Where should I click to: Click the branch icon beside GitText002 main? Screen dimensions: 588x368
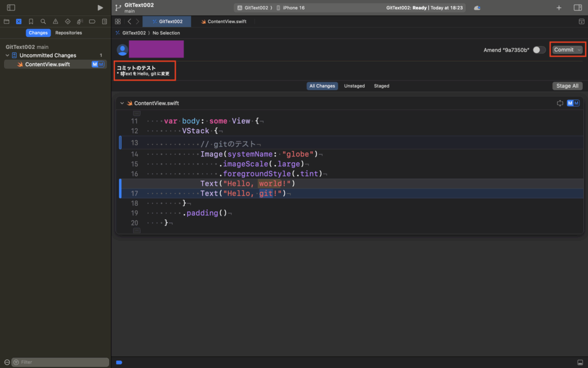click(x=118, y=7)
